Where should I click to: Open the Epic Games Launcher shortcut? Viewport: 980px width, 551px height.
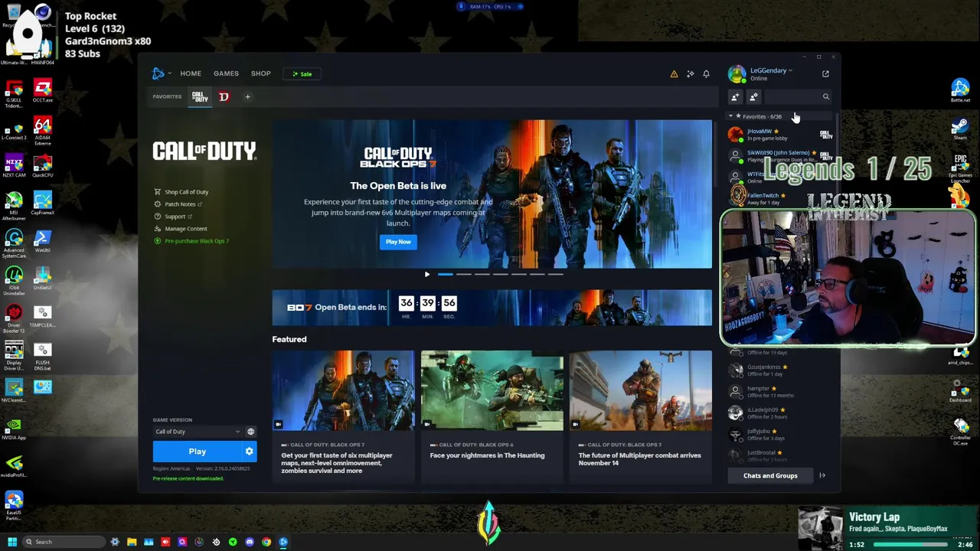point(960,168)
